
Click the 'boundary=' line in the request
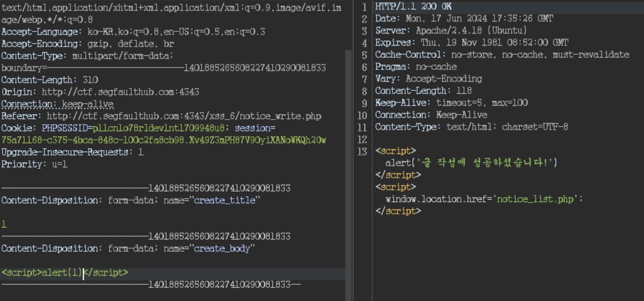click(164, 68)
